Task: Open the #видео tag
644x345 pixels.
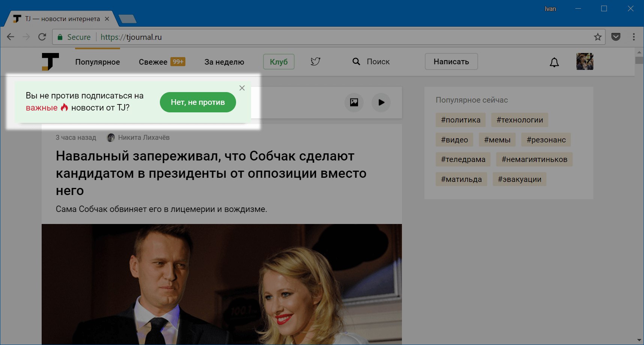Action: tap(454, 140)
